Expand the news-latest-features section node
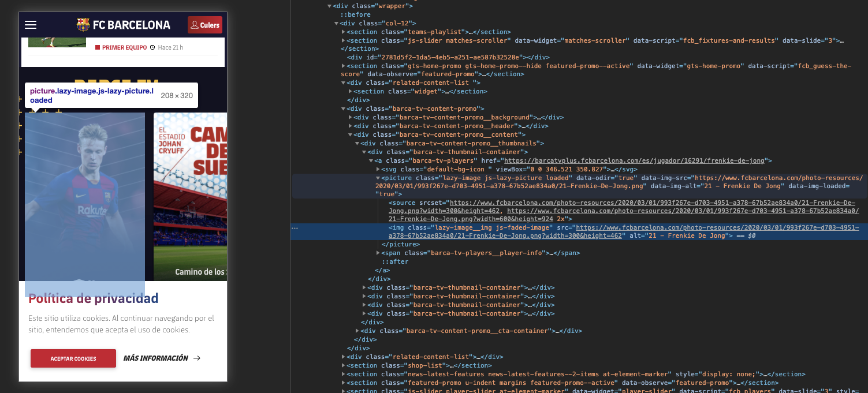The width and height of the screenshot is (868, 393). (x=344, y=374)
